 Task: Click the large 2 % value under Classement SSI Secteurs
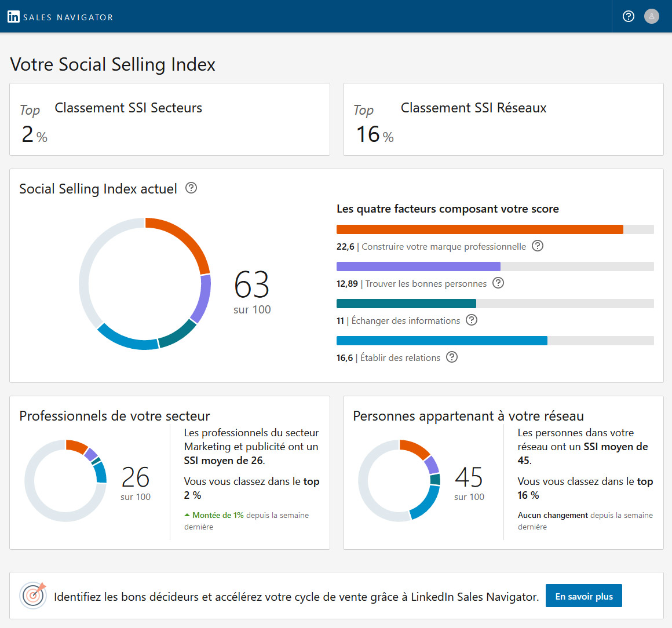34,134
